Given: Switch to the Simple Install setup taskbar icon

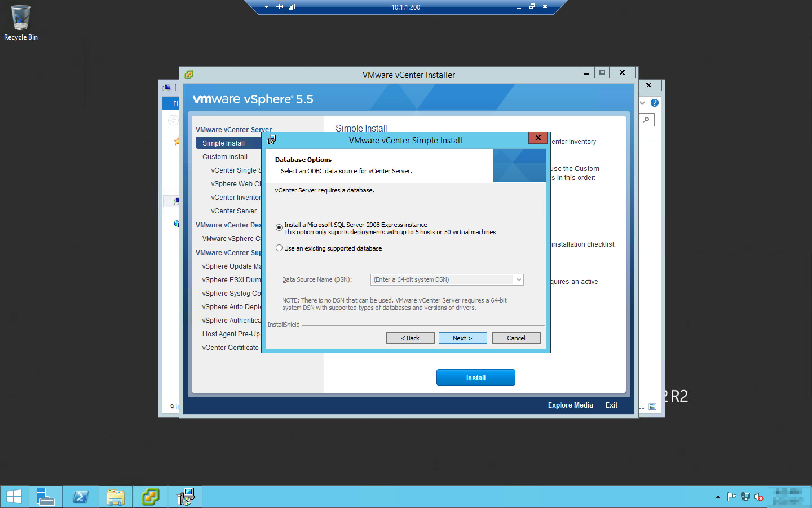Looking at the screenshot, I should click(x=186, y=497).
